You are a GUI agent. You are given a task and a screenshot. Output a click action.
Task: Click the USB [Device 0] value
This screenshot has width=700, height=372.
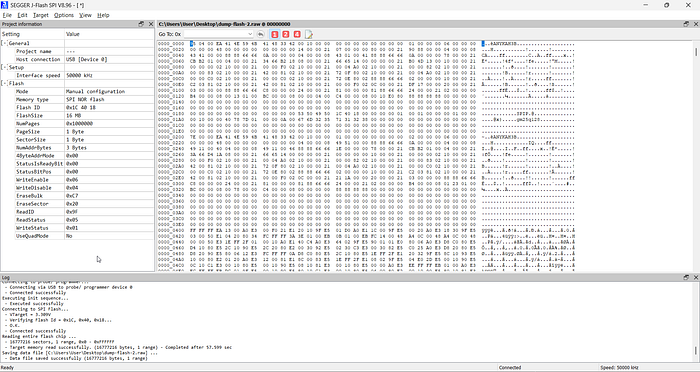coord(87,59)
